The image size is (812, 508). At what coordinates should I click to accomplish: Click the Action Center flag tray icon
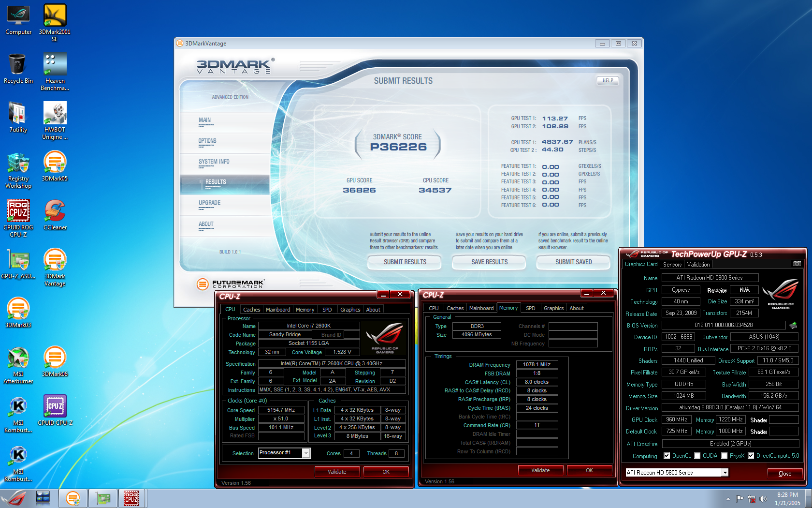coord(739,499)
